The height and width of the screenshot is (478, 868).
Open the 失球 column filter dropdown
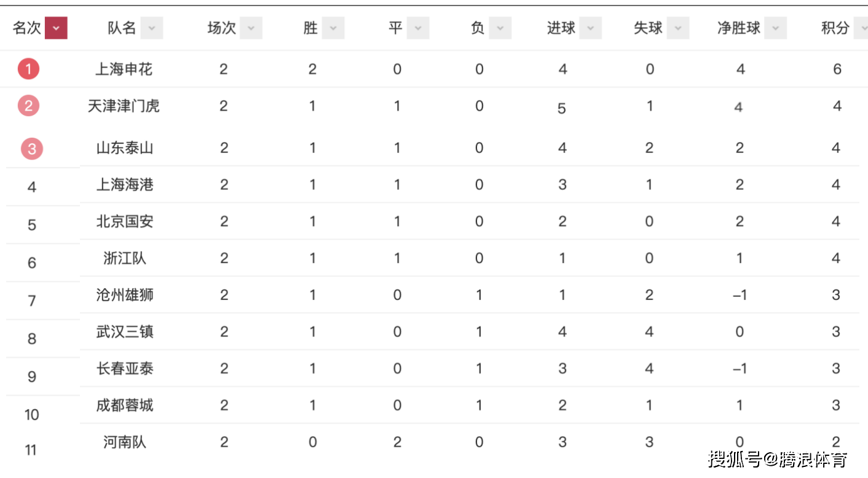[x=678, y=28]
